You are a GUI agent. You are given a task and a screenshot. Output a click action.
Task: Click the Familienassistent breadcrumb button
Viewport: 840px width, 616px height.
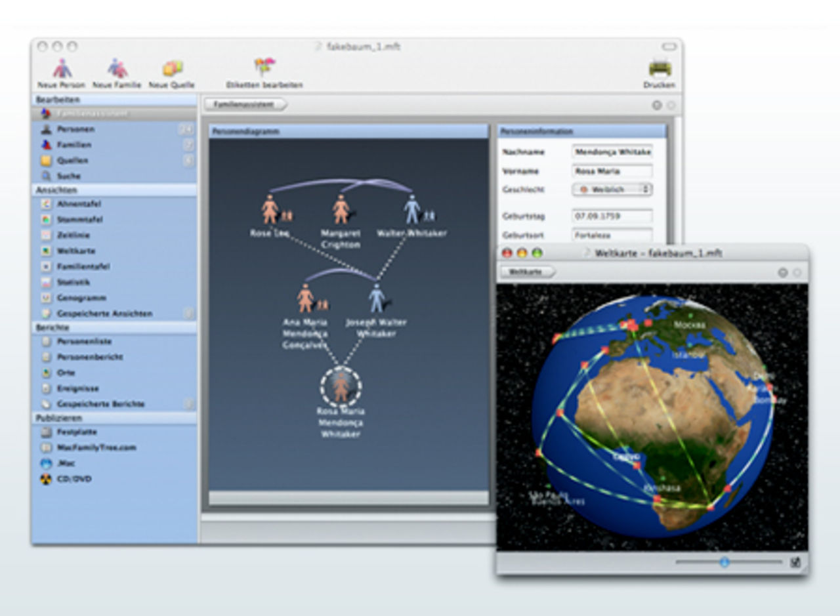(244, 104)
